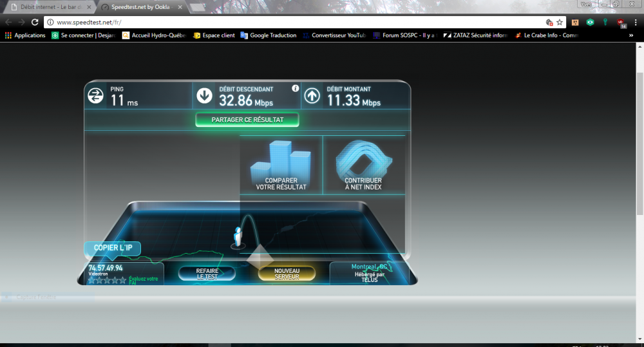Open Se connecter Desjardins bookmark
This screenshot has width=644, height=347.
(84, 35)
